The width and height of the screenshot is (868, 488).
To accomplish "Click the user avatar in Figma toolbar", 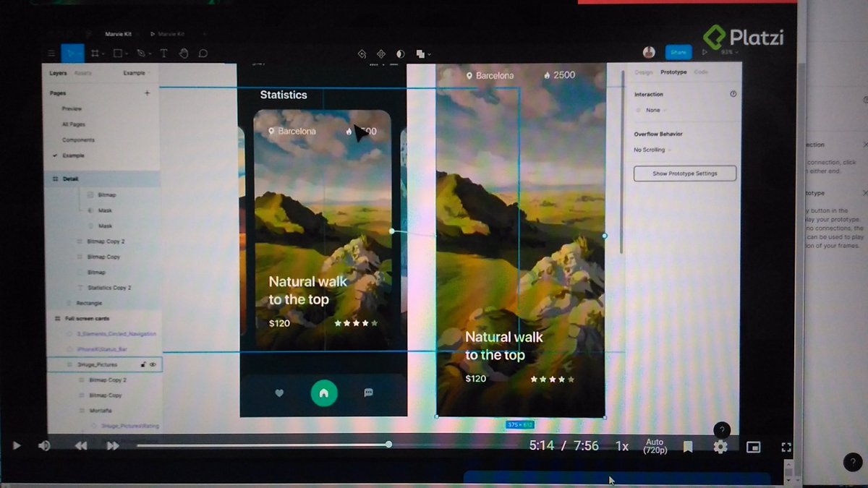I will (x=649, y=52).
